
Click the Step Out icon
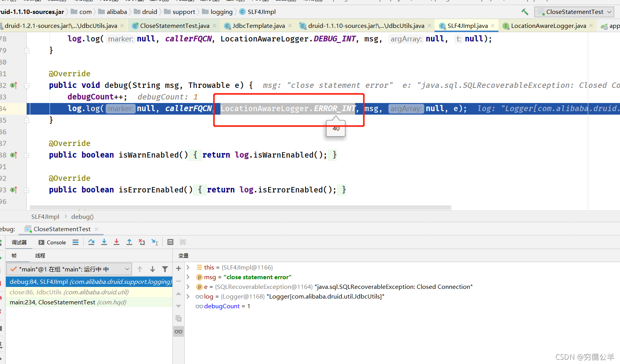tap(129, 242)
